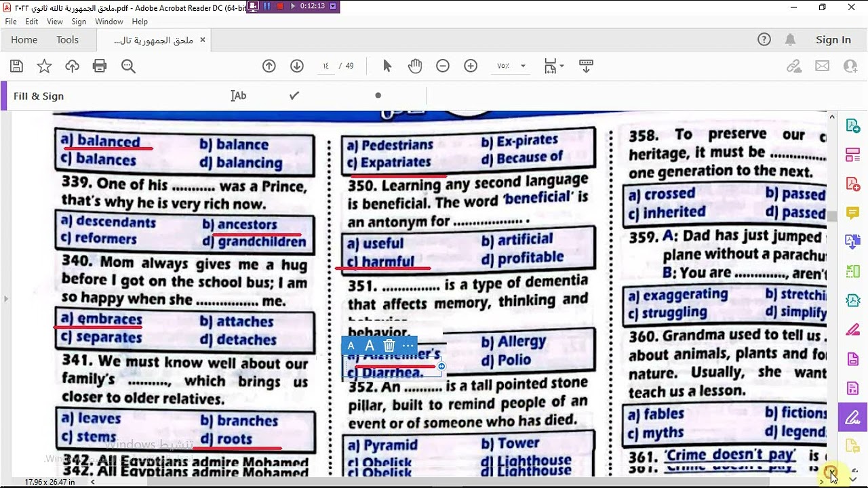
Task: Star this file as a favorite
Action: point(44,66)
